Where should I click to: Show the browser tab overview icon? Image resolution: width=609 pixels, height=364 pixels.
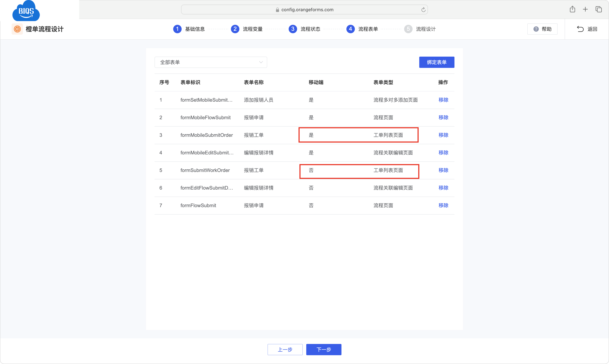tap(598, 9)
